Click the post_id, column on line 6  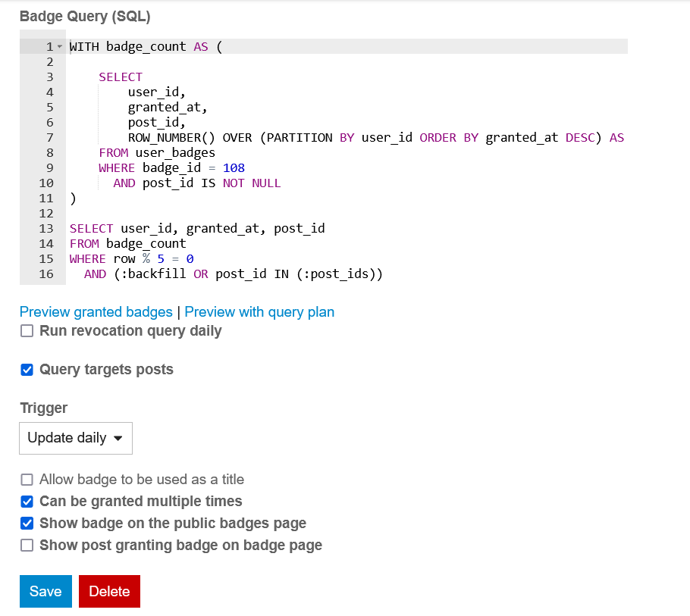[157, 122]
